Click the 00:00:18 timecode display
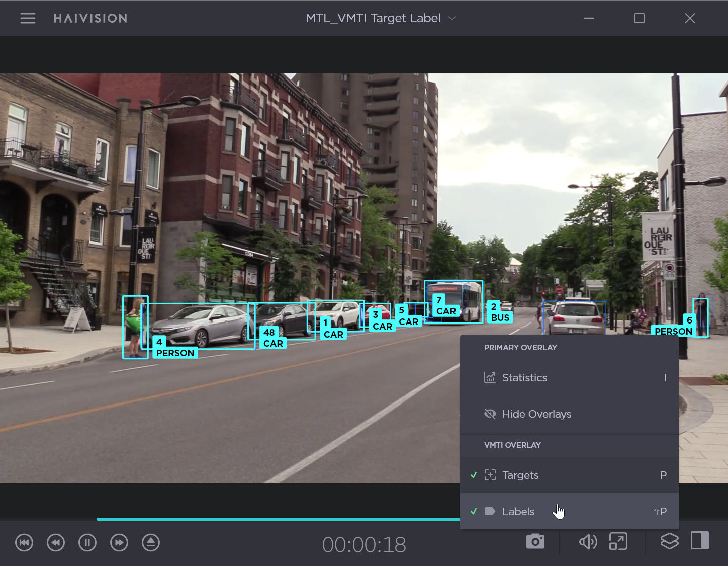 click(x=364, y=545)
